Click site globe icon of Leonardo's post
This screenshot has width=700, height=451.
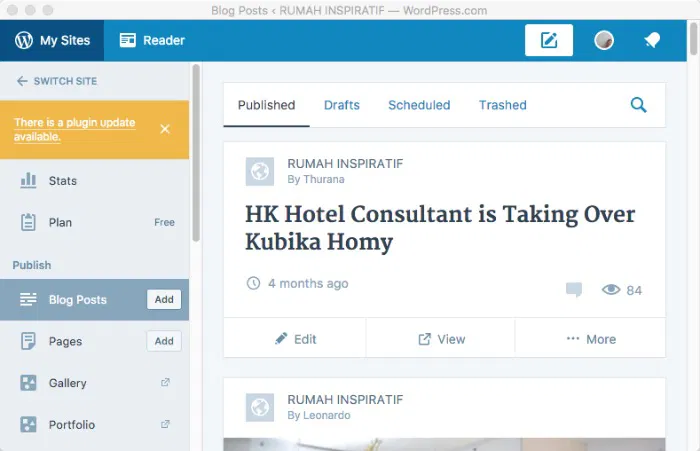[x=260, y=407]
